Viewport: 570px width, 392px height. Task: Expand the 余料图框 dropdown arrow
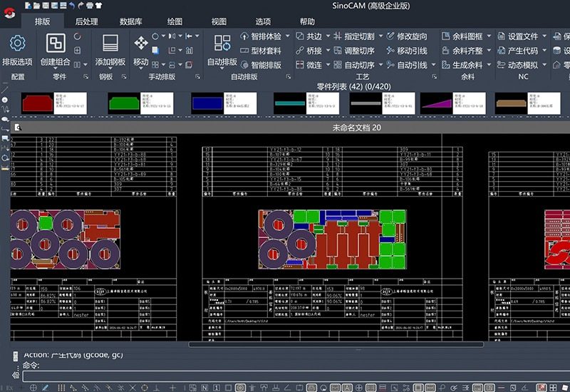(489, 36)
